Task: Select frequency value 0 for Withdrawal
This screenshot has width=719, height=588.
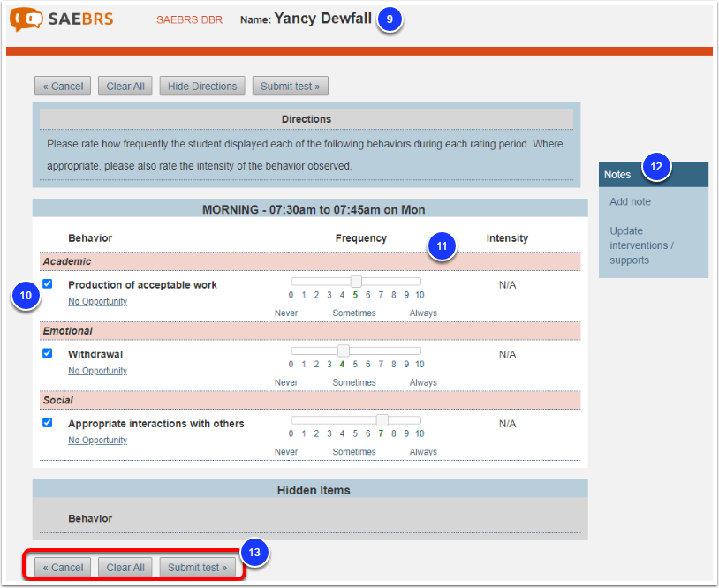Action: (x=291, y=365)
